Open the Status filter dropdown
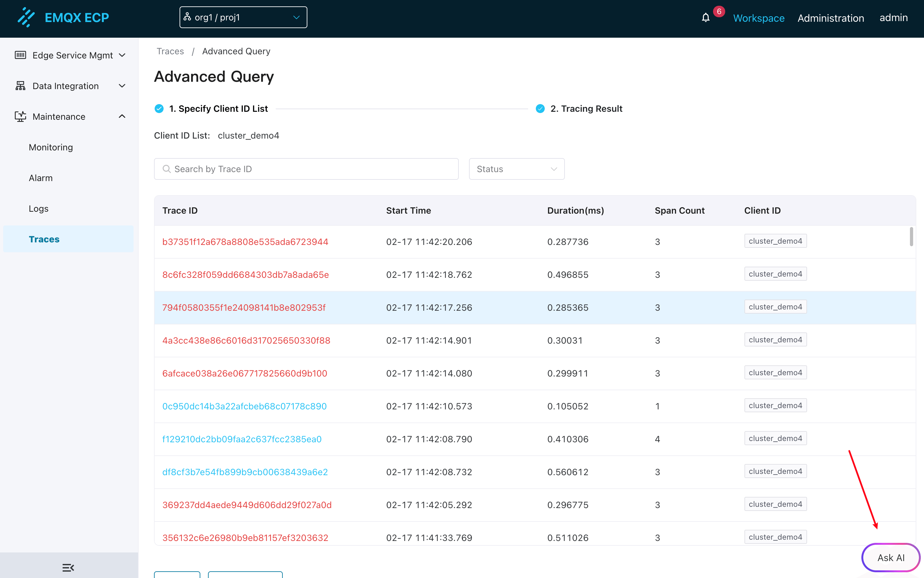This screenshot has width=924, height=578. coord(516,169)
